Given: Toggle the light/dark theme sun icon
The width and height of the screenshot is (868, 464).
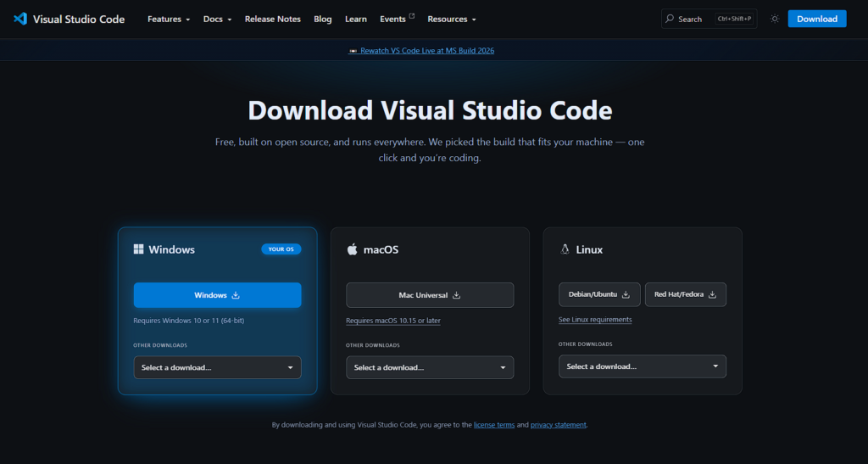Looking at the screenshot, I should click(775, 19).
